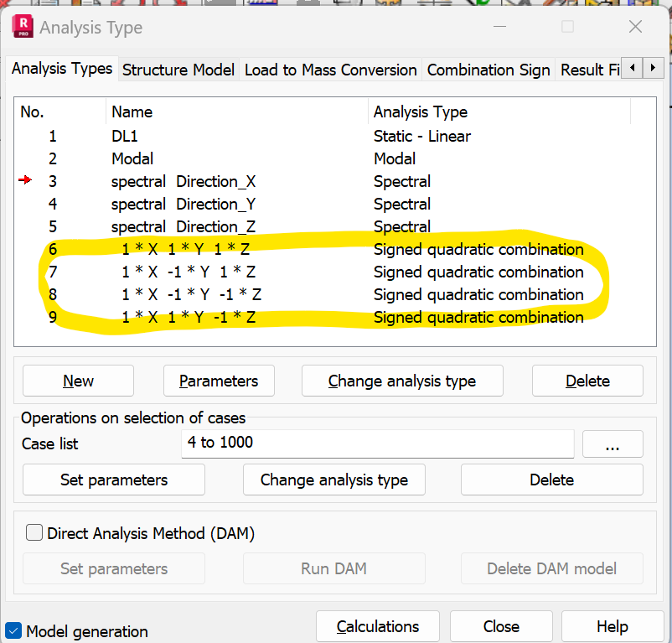Click the right tab scroll arrow

pos(652,69)
